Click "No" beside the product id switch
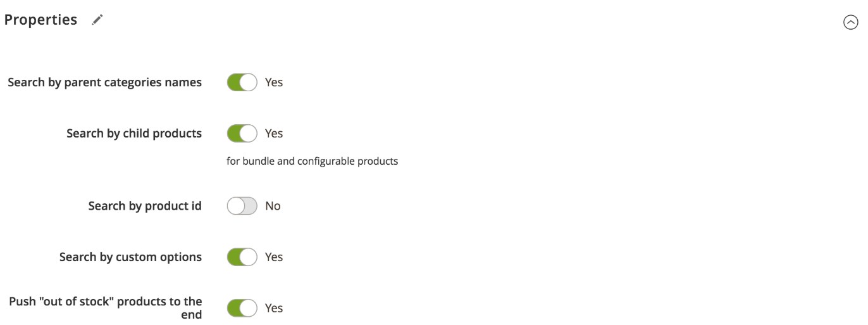 tap(273, 206)
